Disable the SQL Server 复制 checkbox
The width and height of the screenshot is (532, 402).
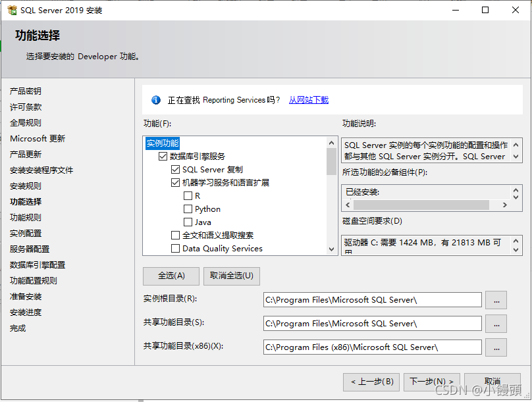pos(176,169)
